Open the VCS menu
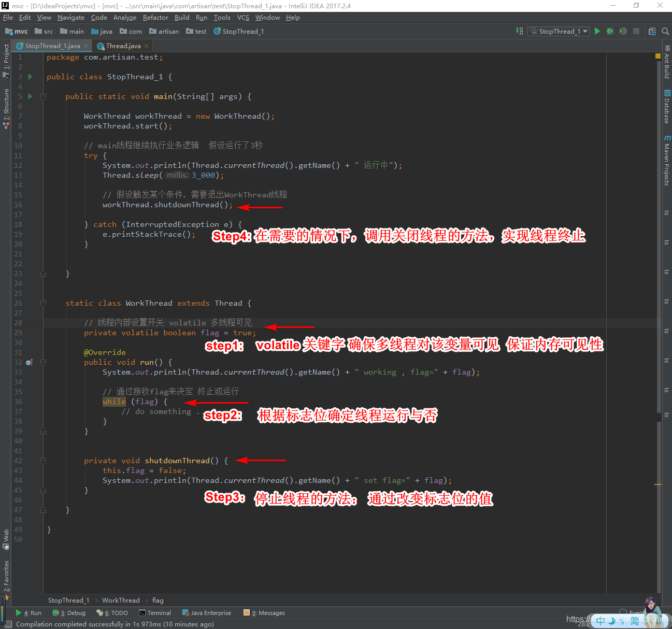The height and width of the screenshot is (629, 672). point(242,17)
